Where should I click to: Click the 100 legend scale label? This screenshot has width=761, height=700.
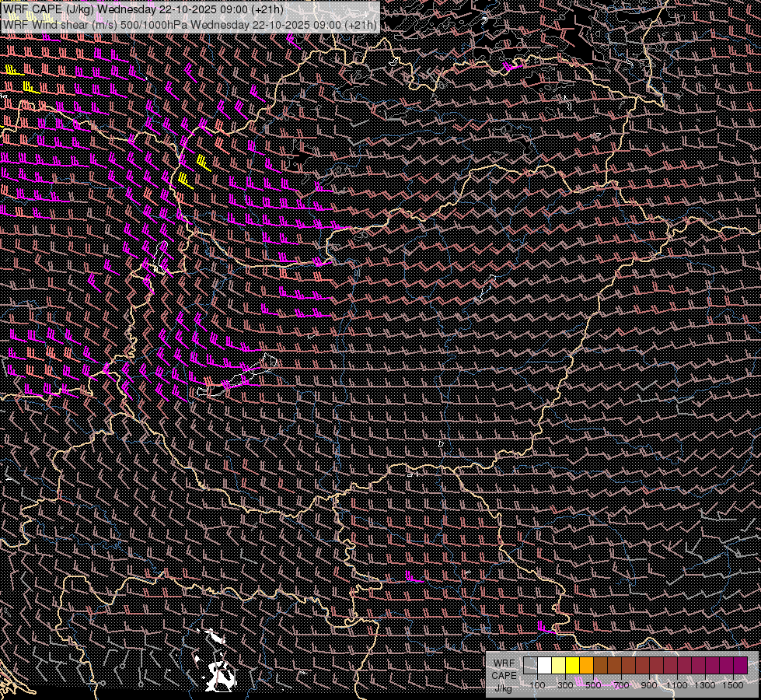[537, 685]
